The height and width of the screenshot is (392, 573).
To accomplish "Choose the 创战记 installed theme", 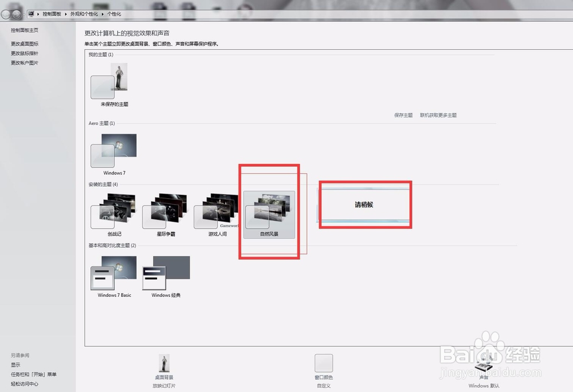I will tap(113, 211).
